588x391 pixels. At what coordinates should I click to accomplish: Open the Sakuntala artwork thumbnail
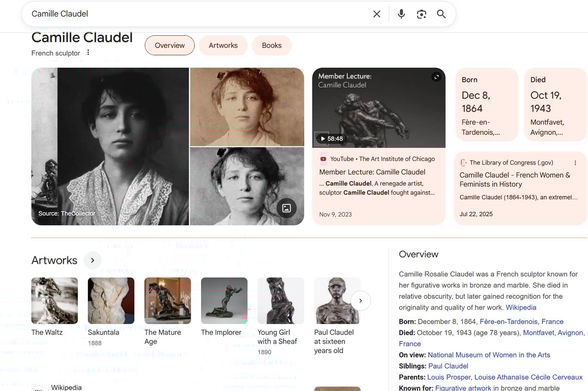111,301
